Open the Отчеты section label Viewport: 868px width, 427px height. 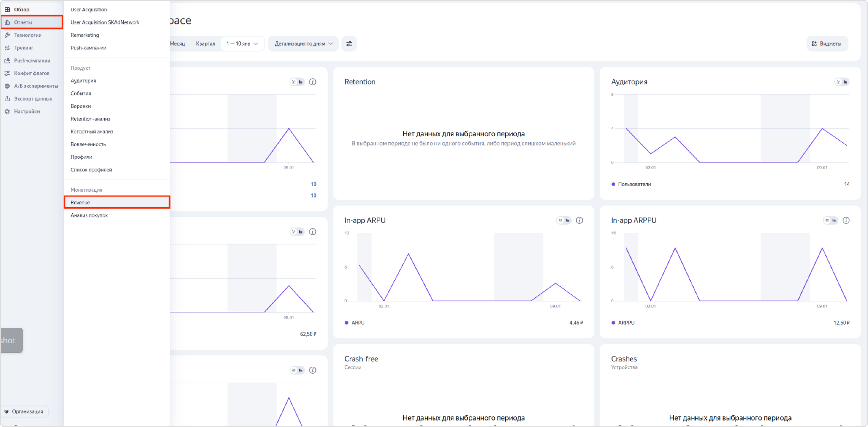click(23, 22)
